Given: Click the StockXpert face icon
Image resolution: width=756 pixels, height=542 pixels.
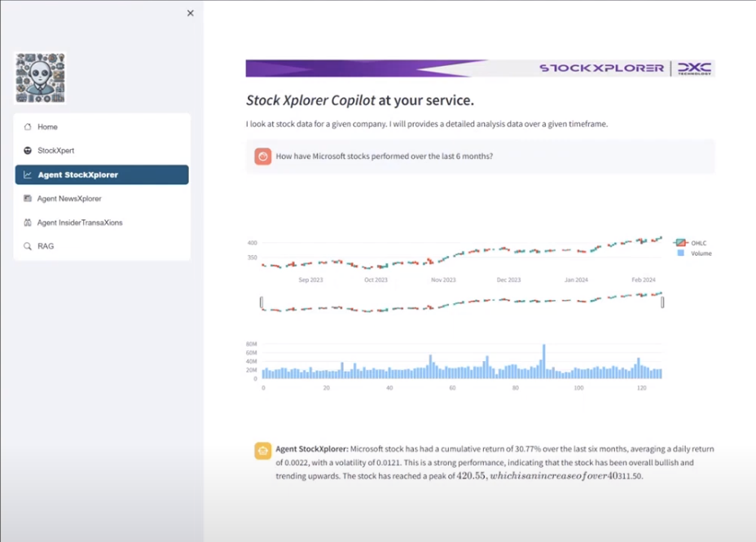Looking at the screenshot, I should point(28,151).
